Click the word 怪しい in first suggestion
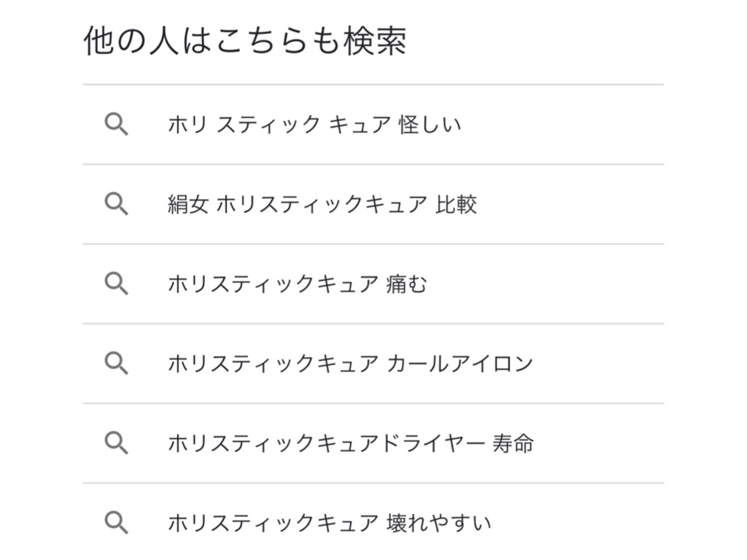This screenshot has height=560, width=747. (430, 125)
